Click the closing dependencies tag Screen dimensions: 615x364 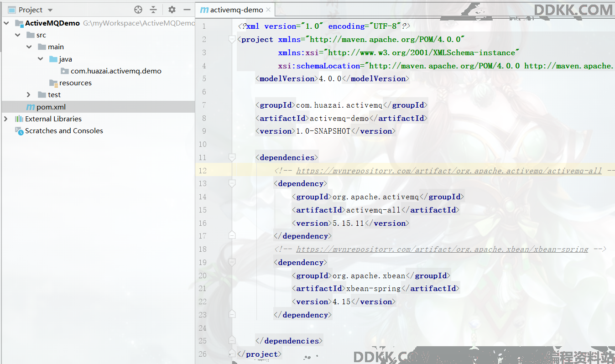tap(289, 341)
